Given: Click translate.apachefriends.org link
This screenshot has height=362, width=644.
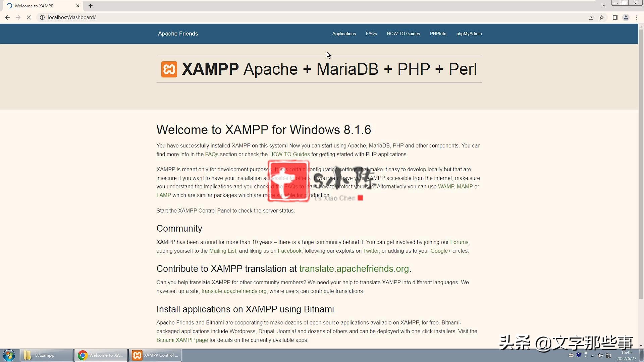Looking at the screenshot, I should [354, 269].
